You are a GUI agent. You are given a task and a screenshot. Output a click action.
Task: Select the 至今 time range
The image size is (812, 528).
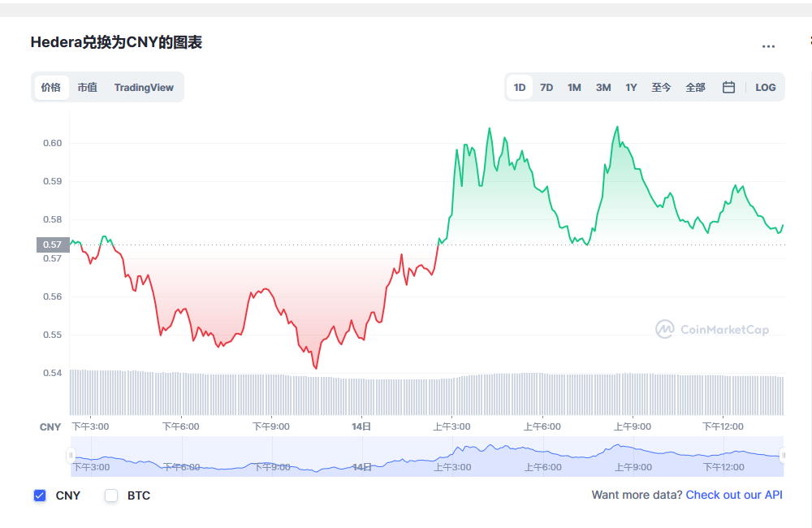point(661,87)
